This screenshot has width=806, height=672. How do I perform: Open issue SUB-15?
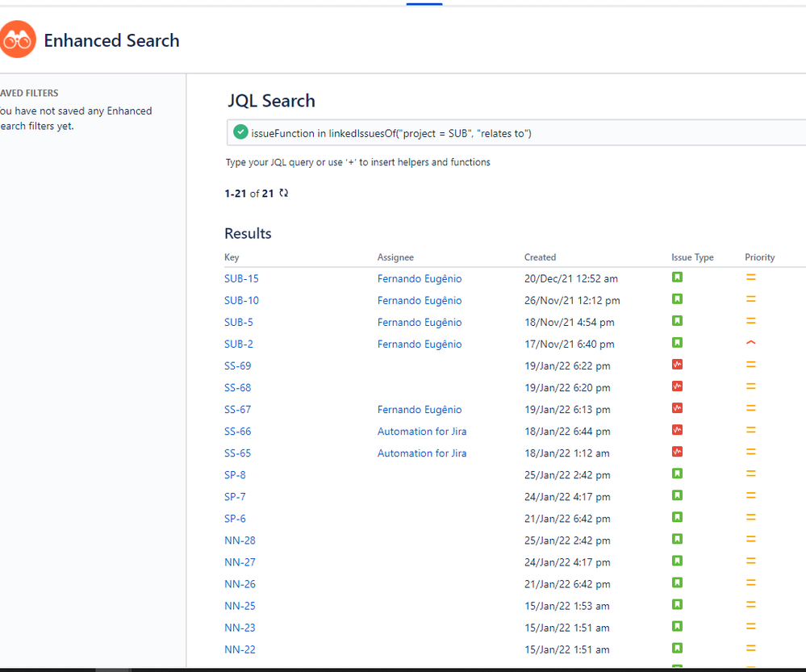pyautogui.click(x=241, y=278)
